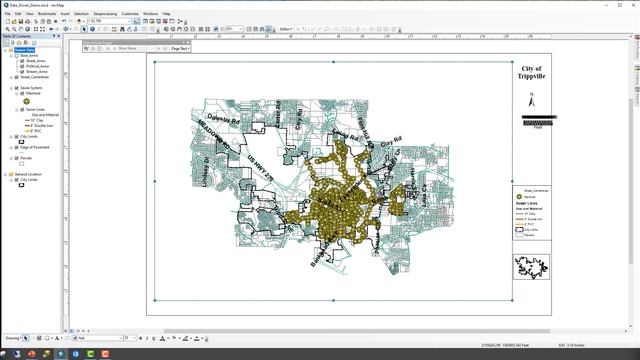Open the font color picker

[163, 338]
